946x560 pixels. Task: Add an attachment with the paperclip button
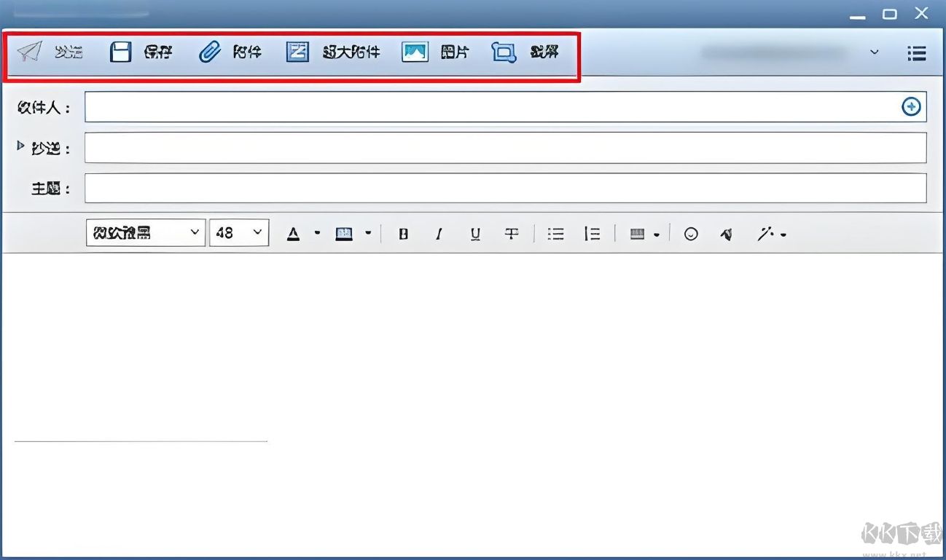[x=230, y=52]
